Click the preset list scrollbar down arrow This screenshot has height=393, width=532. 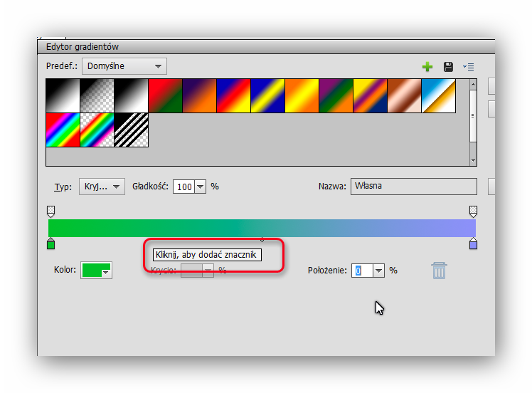tap(473, 161)
